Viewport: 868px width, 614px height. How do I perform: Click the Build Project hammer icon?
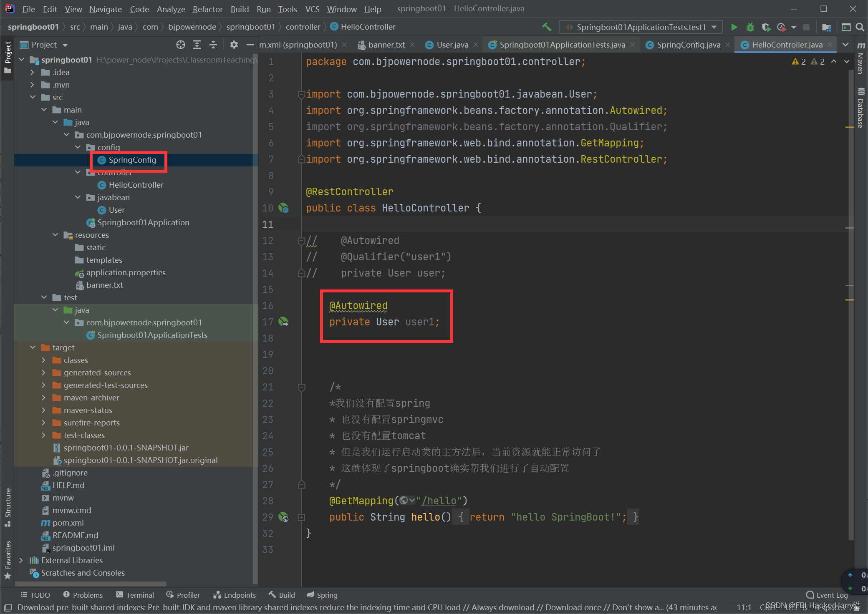(547, 27)
